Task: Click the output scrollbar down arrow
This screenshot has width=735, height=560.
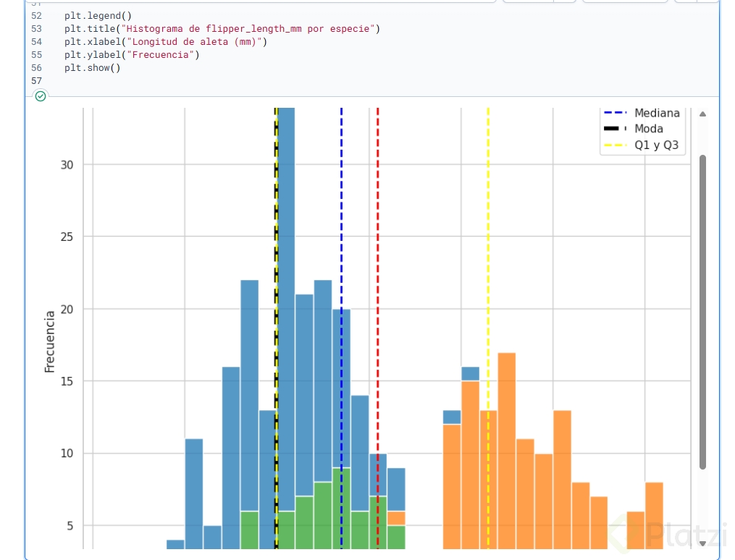Action: pos(702,543)
